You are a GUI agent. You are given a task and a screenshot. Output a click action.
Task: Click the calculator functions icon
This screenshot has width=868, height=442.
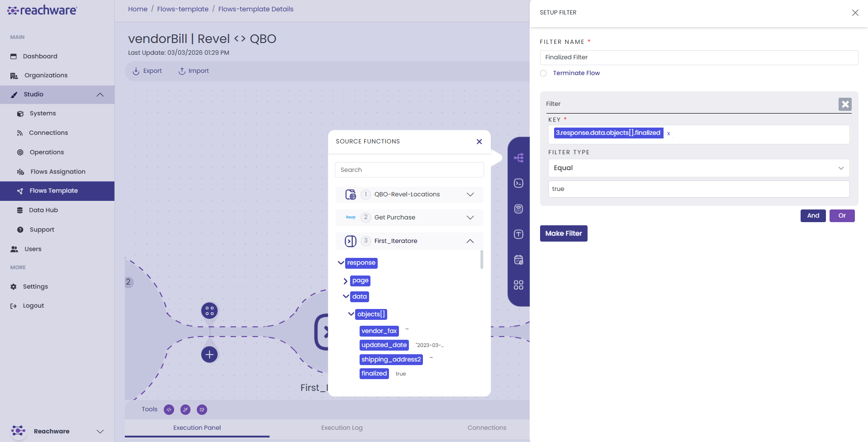tap(519, 209)
